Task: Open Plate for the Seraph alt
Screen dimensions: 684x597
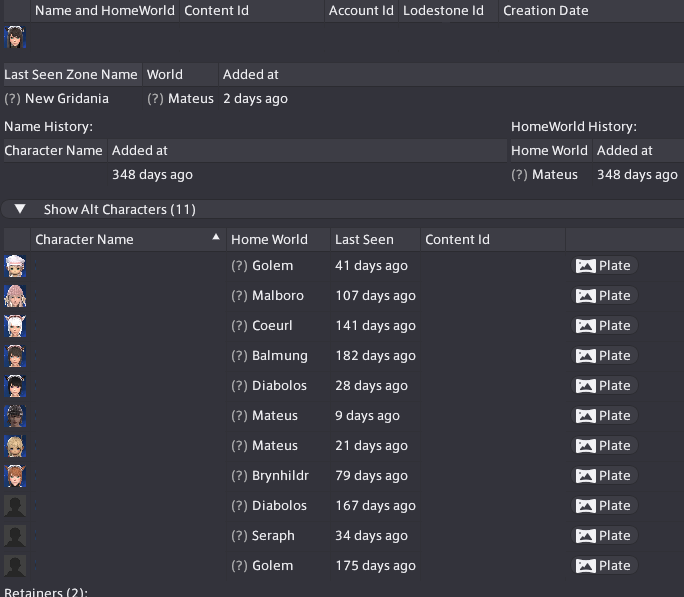Action: point(604,536)
